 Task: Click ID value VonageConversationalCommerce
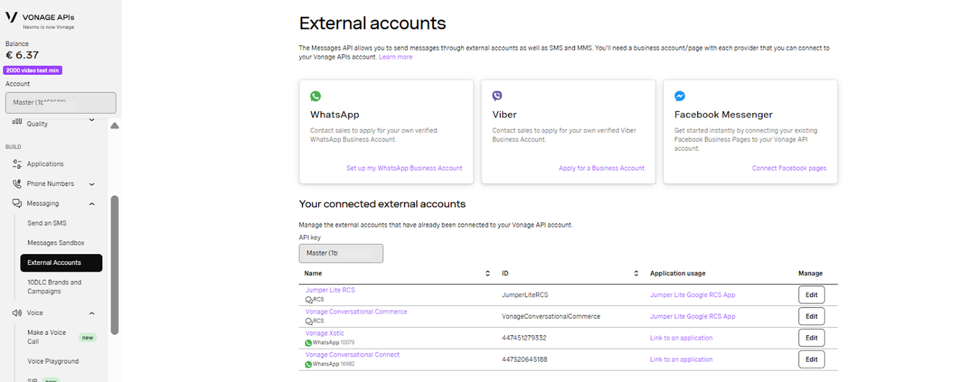(551, 316)
